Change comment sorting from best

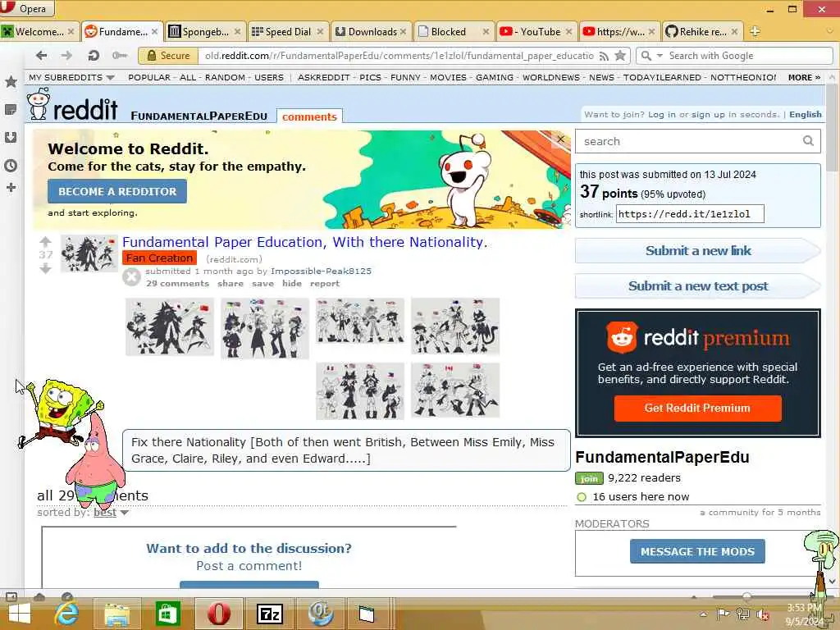111,512
